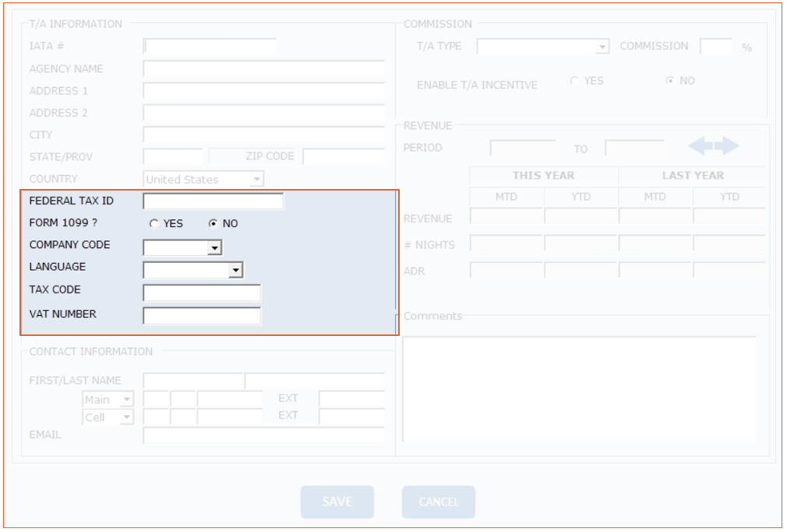787x532 pixels.
Task: Click the VAT Number text box
Action: [201, 316]
